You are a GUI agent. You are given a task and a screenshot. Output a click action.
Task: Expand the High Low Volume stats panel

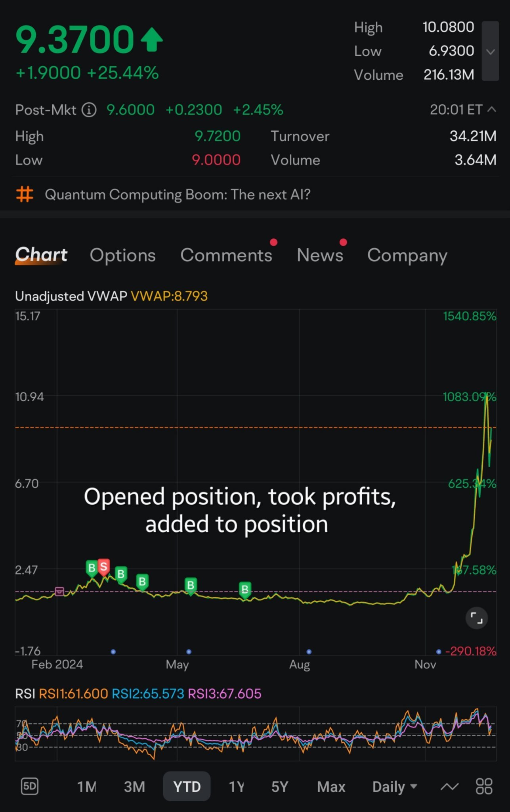490,52
